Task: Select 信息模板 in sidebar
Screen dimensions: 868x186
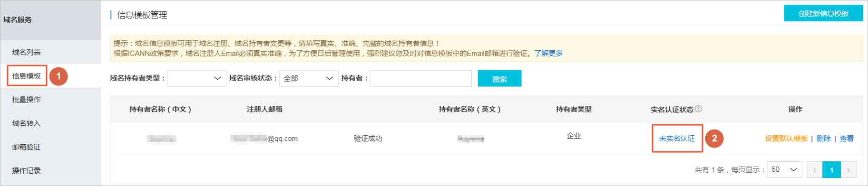Action: [26, 76]
